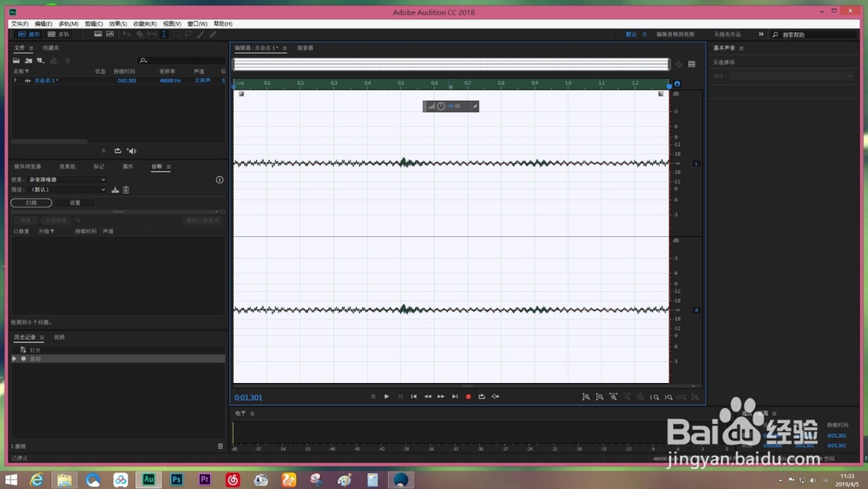This screenshot has width=868, height=489.
Task: Open the 效果 dropdown (杂音降噪器)
Action: pos(67,180)
